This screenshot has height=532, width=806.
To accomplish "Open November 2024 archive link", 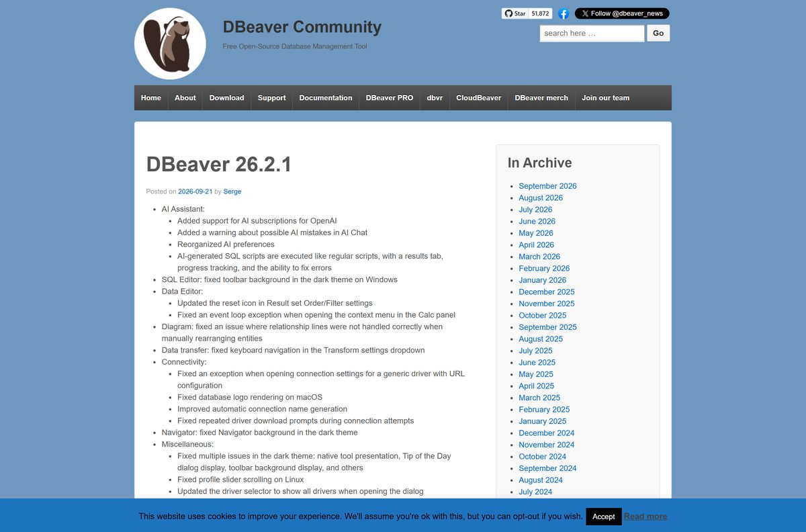I will (547, 445).
